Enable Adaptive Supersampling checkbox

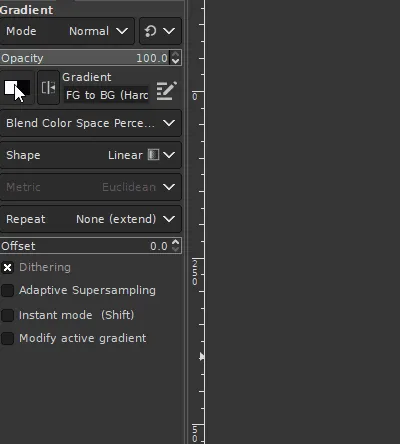coord(7,290)
